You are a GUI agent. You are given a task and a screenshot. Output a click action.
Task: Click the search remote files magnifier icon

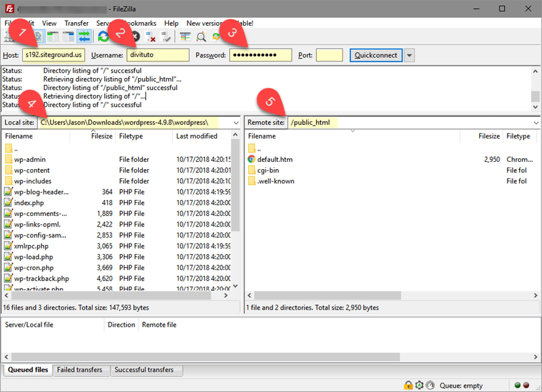click(201, 36)
